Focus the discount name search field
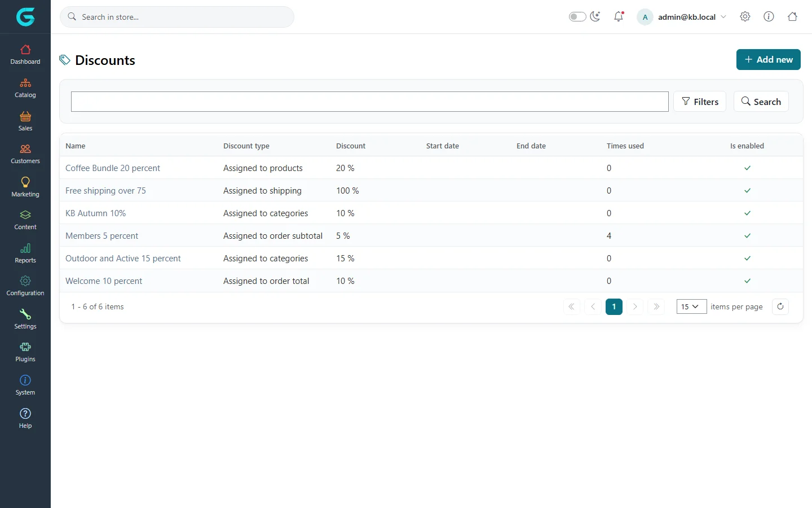 point(370,102)
